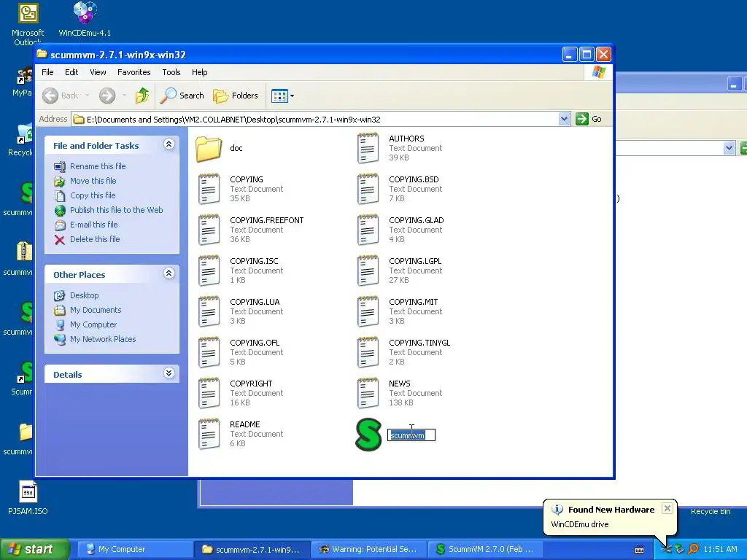Click the COPYING.FREEFONT file name
Image resolution: width=747 pixels, height=560 pixels.
(267, 220)
